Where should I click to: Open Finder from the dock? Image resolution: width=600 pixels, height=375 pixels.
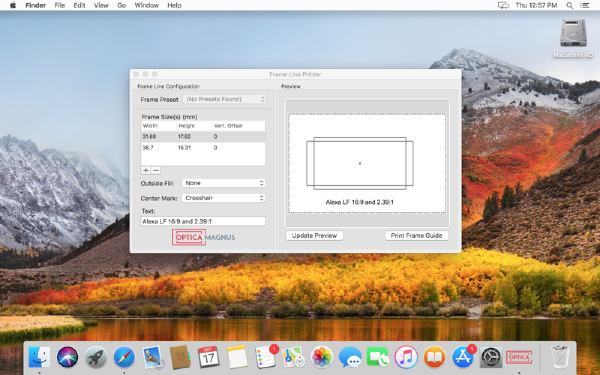(39, 357)
